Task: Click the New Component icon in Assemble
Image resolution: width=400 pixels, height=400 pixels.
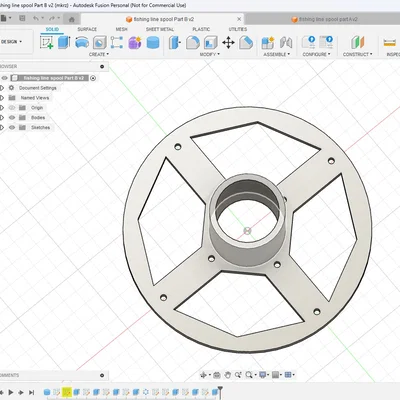Action: coord(268,43)
